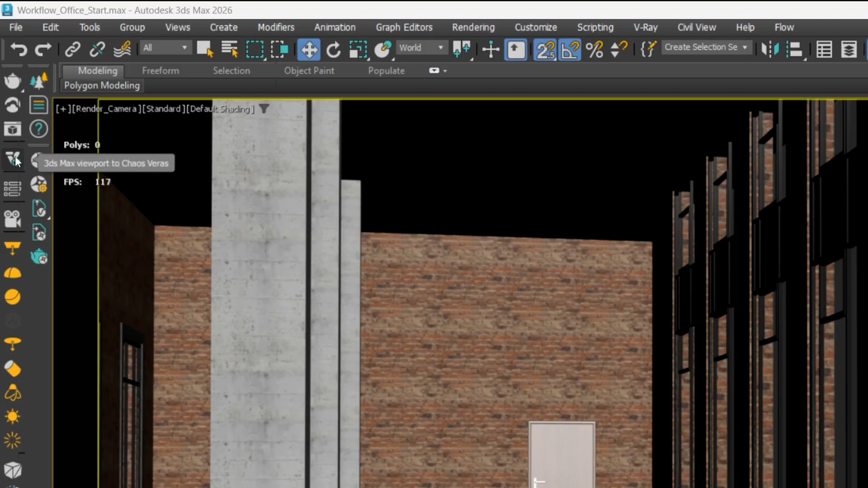Click V-Ray list toolbar icon
Image resolution: width=868 pixels, height=488 pixels.
point(13,189)
